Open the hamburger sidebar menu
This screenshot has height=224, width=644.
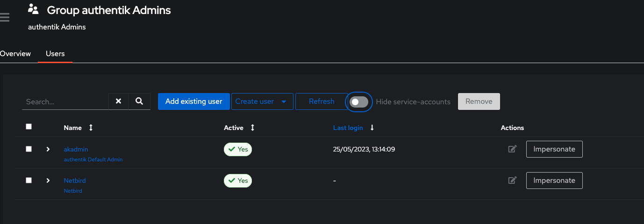point(5,18)
